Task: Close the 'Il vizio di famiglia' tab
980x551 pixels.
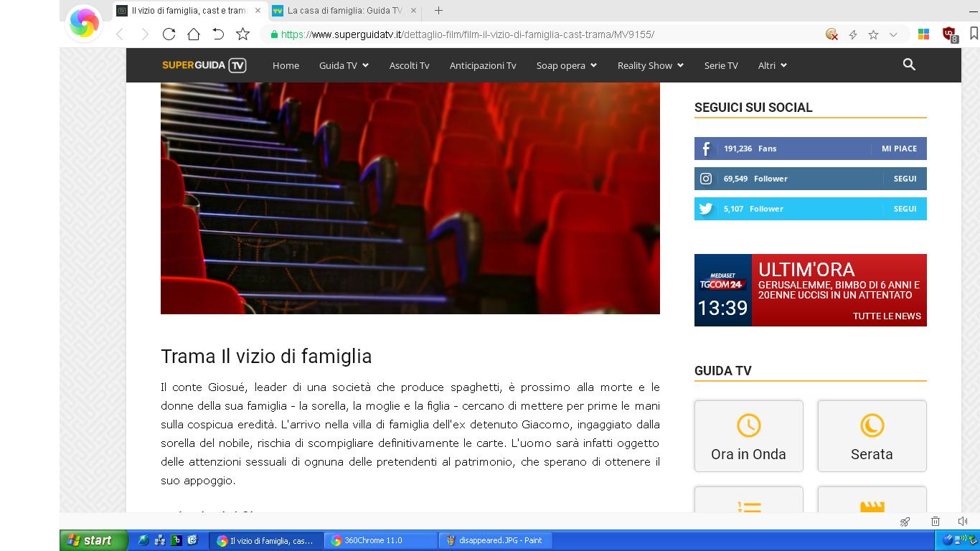Action: 258,11
